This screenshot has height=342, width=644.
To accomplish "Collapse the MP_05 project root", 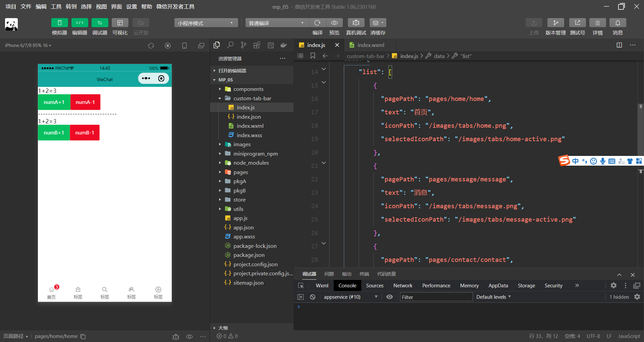I will (x=252, y=80).
